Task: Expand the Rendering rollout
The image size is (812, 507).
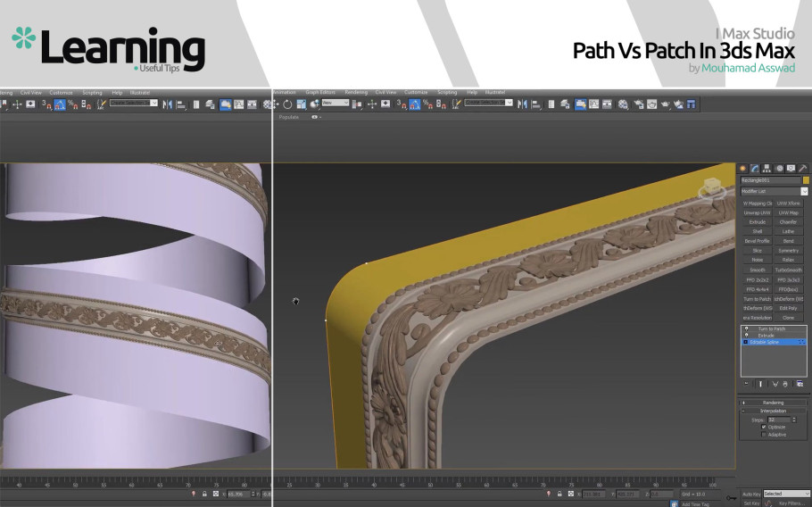Action: (x=773, y=403)
